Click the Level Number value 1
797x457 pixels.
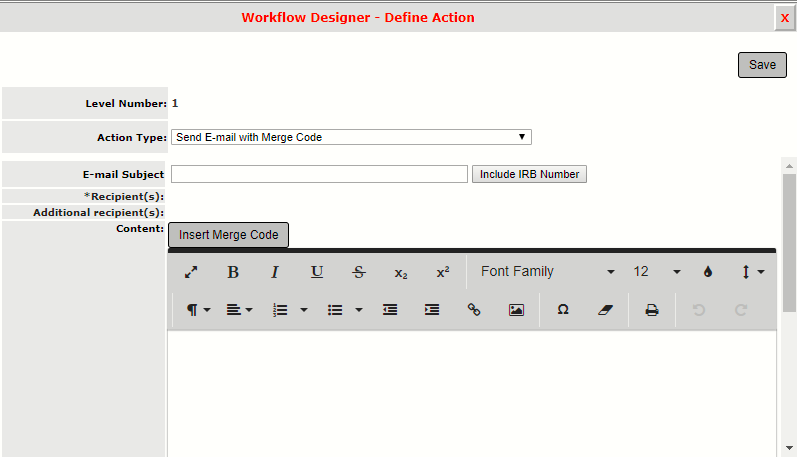175,104
